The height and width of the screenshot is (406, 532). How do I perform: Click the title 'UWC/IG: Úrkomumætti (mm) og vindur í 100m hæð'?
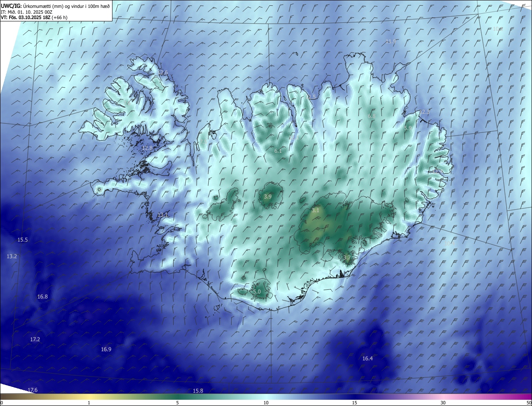tap(55, 6)
